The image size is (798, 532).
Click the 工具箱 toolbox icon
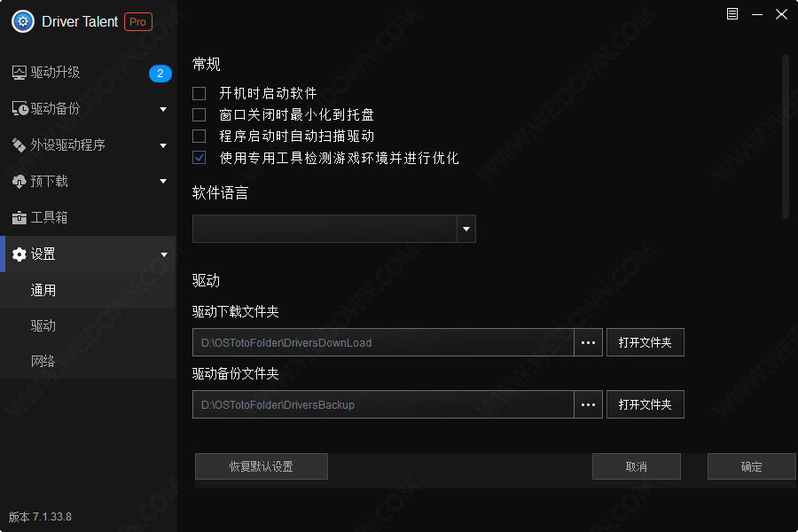[x=19, y=217]
